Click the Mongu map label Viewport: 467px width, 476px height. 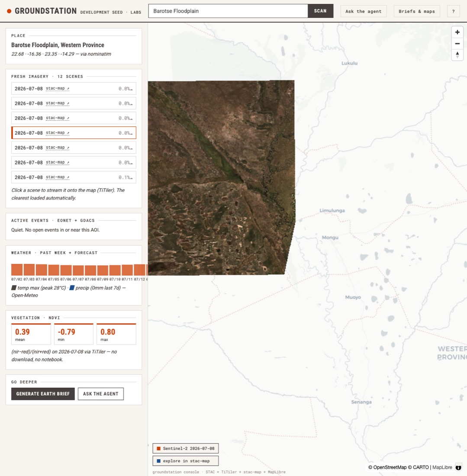pyautogui.click(x=330, y=238)
